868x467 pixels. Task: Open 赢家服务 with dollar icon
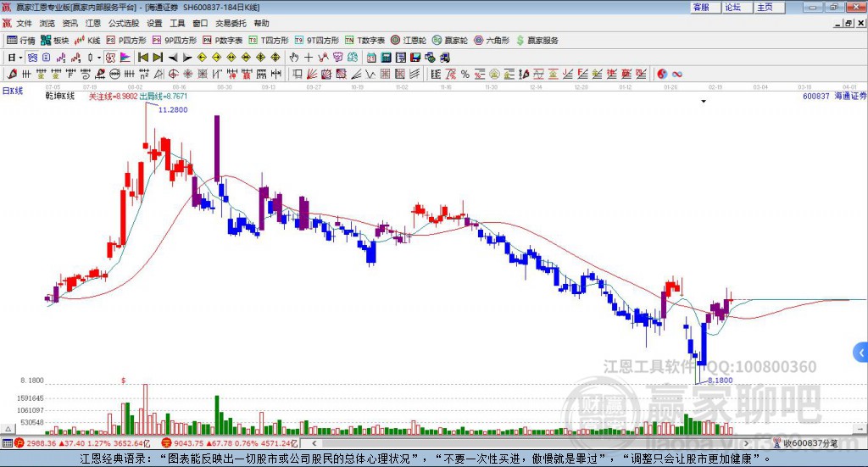pos(537,41)
